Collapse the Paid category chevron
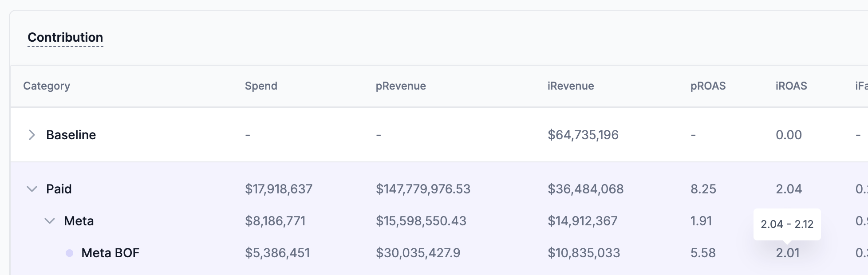This screenshot has width=868, height=275. [32, 189]
